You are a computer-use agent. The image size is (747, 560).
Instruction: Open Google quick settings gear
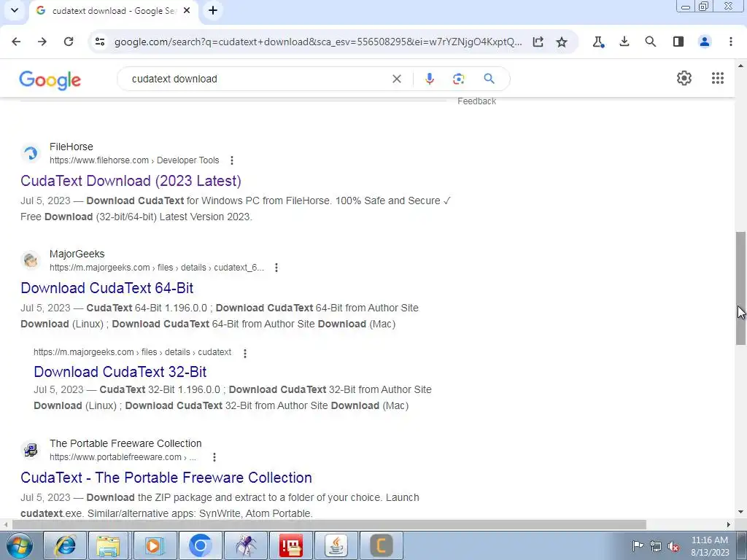684,78
